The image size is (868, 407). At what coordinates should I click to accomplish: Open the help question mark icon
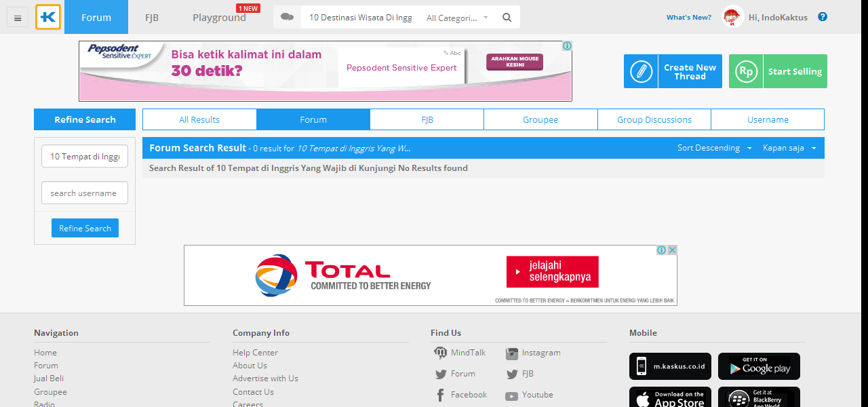coord(823,17)
